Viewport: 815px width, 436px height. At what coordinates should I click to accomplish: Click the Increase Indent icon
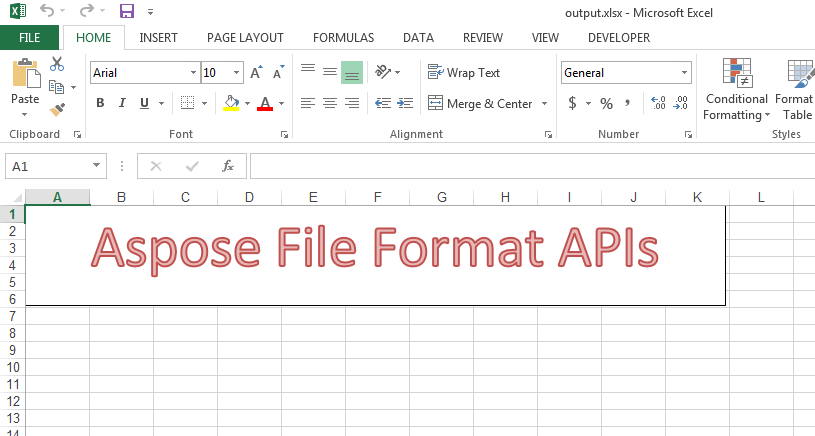pyautogui.click(x=405, y=103)
